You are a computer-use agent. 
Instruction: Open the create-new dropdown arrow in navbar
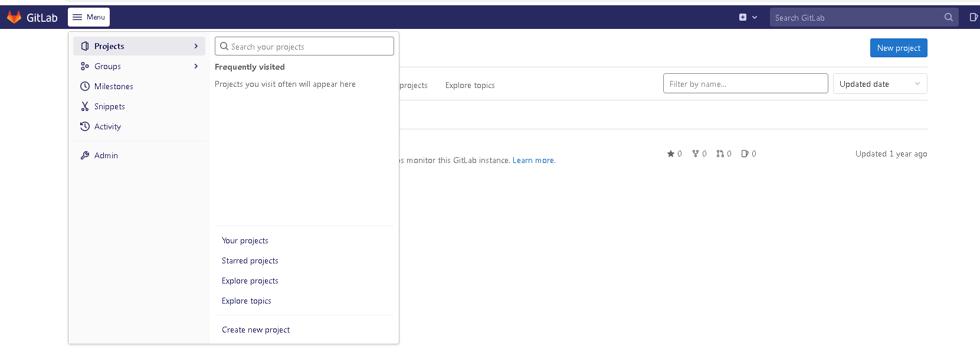pyautogui.click(x=755, y=17)
